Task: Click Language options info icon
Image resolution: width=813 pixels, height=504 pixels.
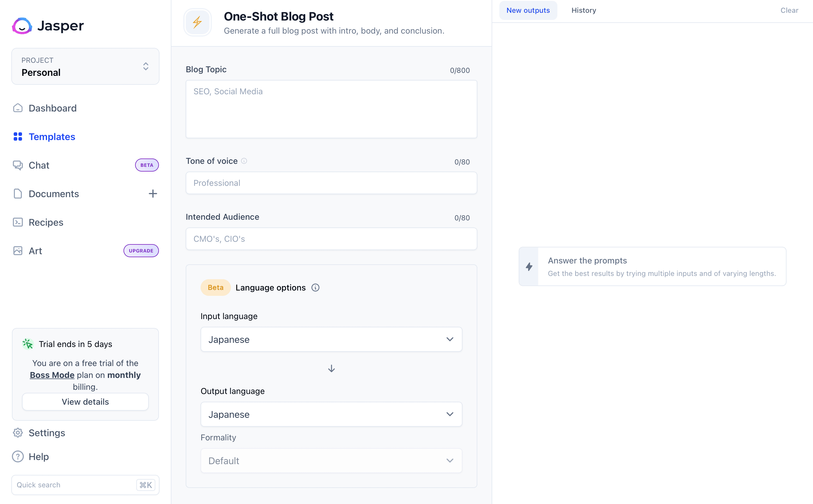Action: tap(315, 288)
